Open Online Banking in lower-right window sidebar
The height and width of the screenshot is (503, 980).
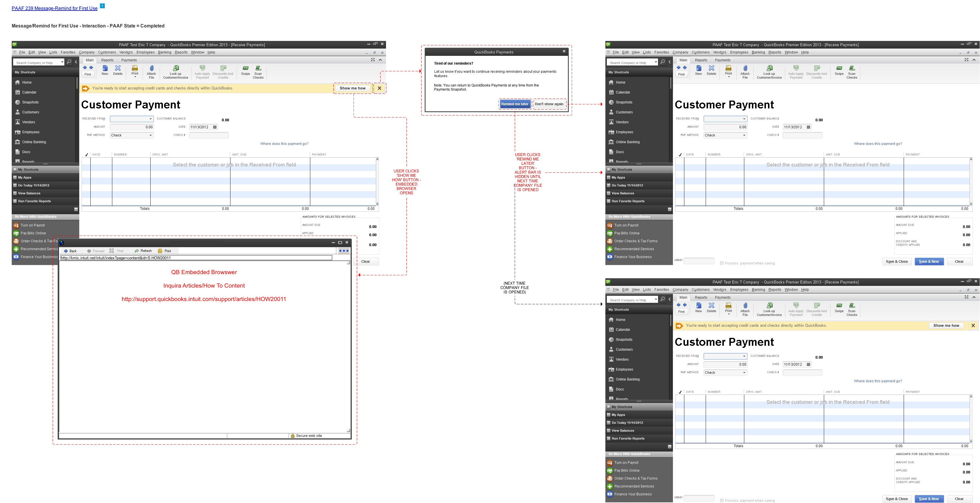pos(628,379)
